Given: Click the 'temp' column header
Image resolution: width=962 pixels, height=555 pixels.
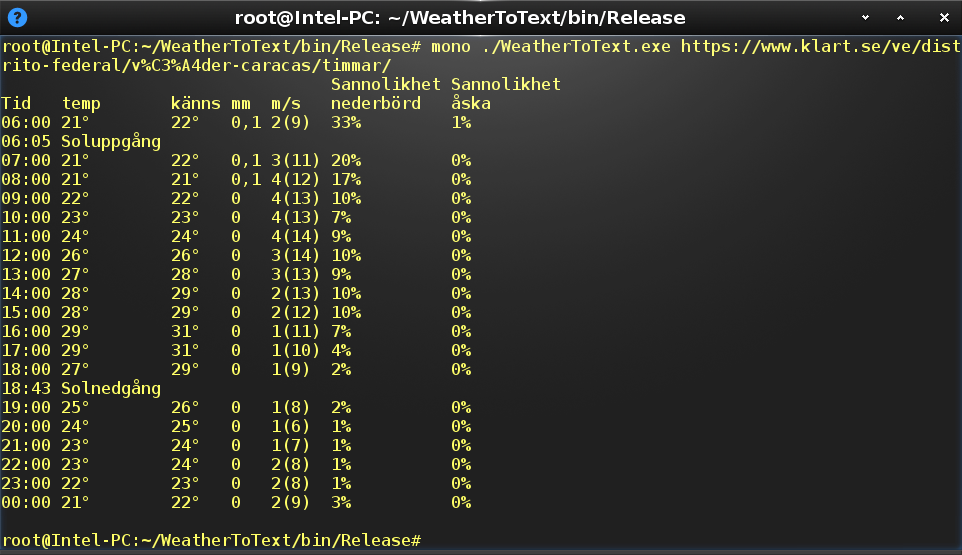Looking at the screenshot, I should coord(81,104).
